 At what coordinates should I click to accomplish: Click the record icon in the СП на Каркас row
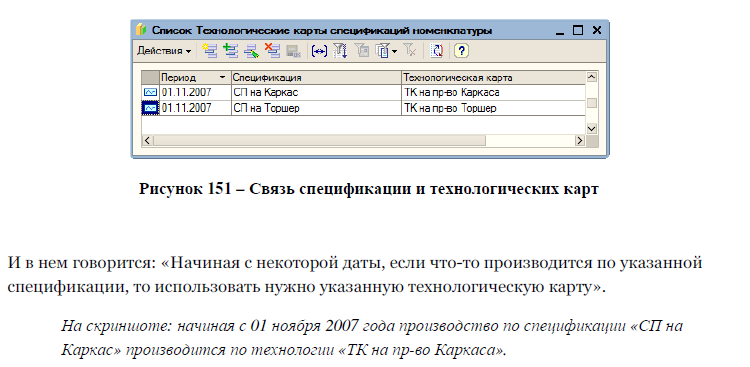tap(150, 92)
